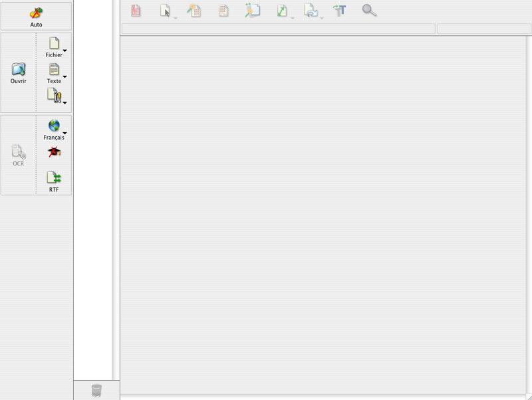532x400 pixels.
Task: Click the magic wand multiple pages icon
Action: coord(253,10)
